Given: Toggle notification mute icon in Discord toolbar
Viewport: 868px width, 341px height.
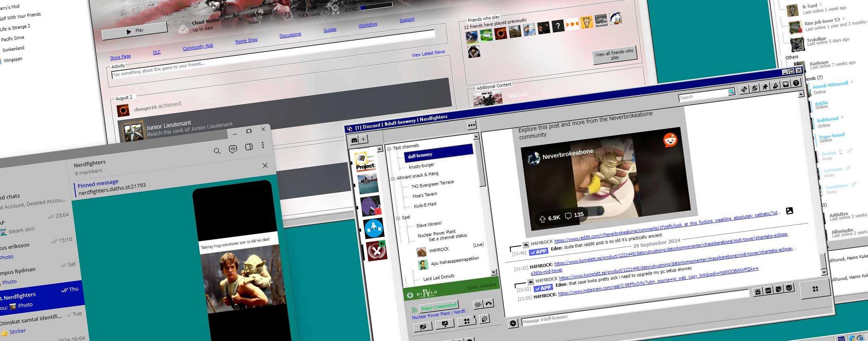Looking at the screenshot, I should click(x=754, y=88).
